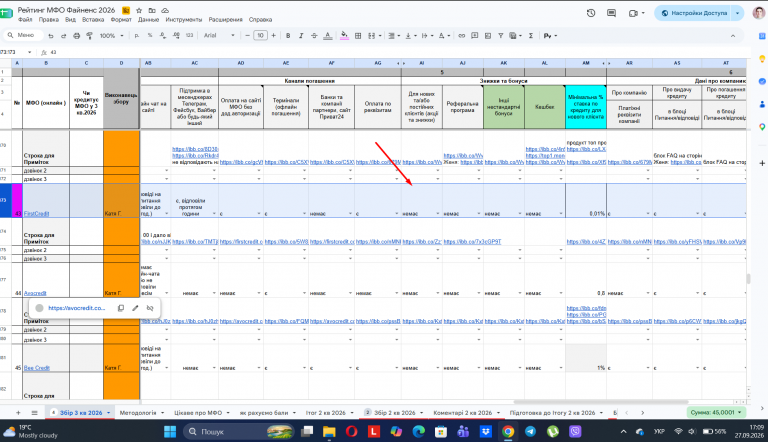
Task: Remove the avocredit link with unlink icon
Action: pyautogui.click(x=150, y=308)
